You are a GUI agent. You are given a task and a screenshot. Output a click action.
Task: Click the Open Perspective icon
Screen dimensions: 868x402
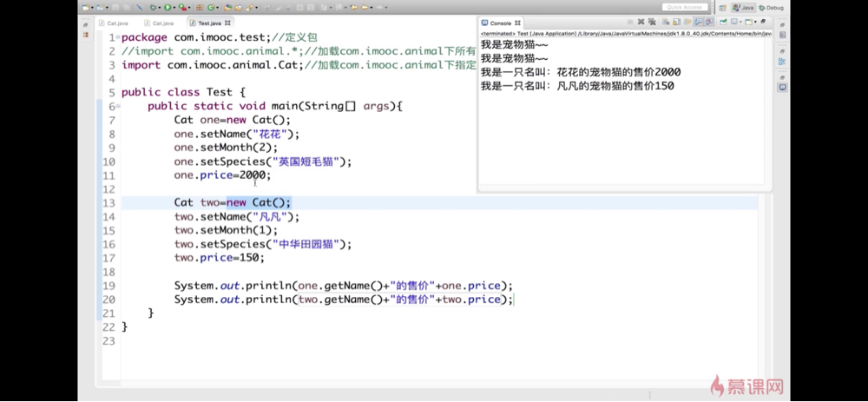click(722, 8)
